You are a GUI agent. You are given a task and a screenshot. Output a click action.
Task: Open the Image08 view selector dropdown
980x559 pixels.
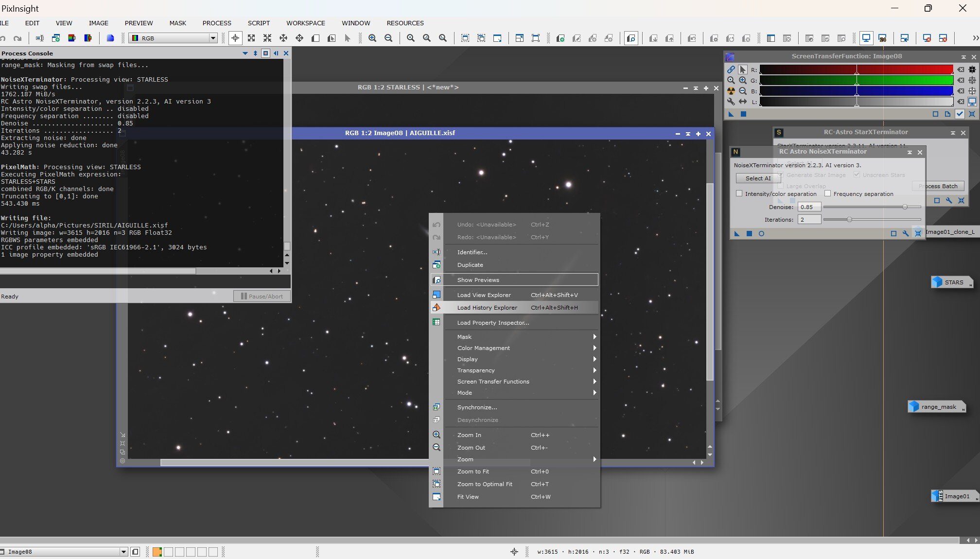123,552
